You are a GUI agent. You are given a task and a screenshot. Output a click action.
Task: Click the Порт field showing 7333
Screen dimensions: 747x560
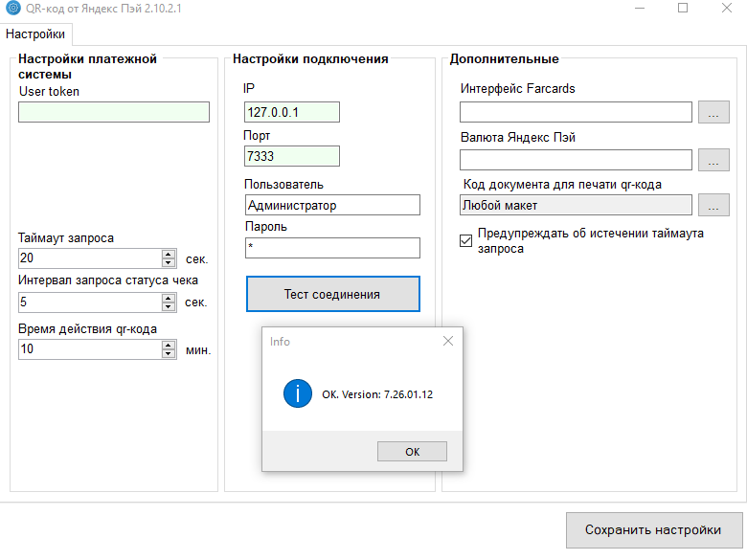[x=292, y=155]
